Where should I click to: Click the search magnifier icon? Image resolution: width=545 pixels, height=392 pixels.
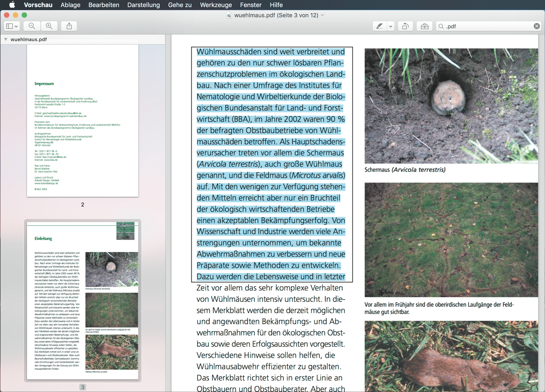441,26
